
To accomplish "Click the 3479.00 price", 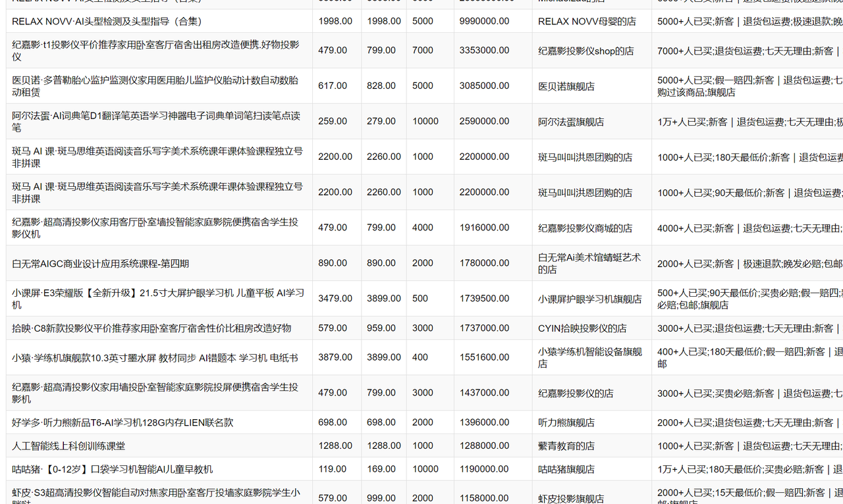I will coord(335,299).
